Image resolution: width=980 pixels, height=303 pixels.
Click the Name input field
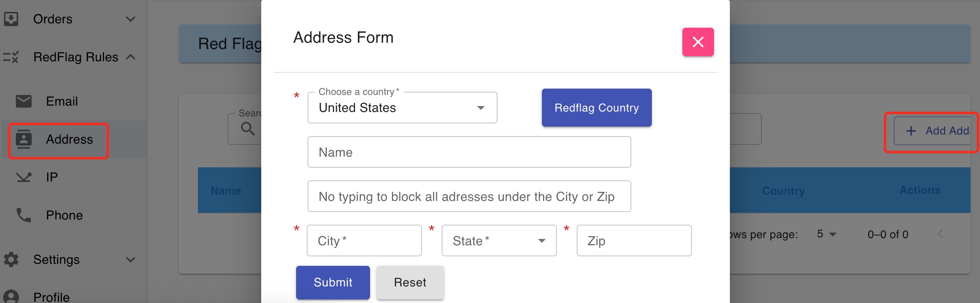(469, 152)
